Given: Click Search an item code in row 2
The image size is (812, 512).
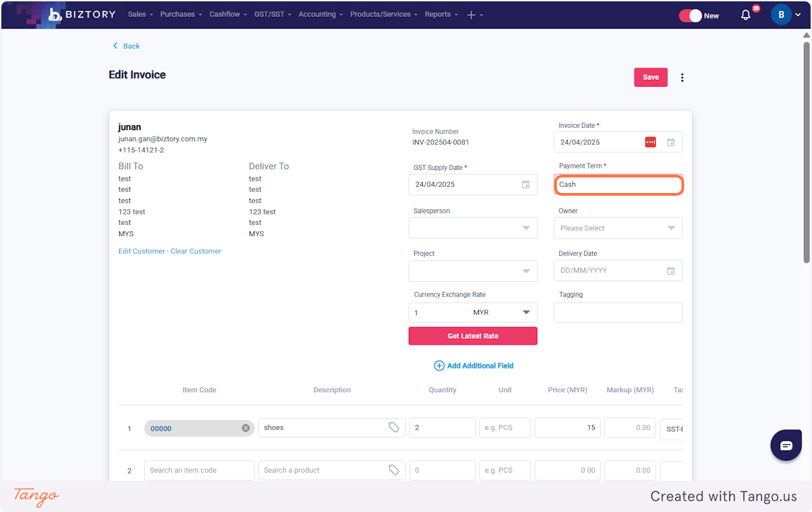Looking at the screenshot, I should click(x=200, y=470).
